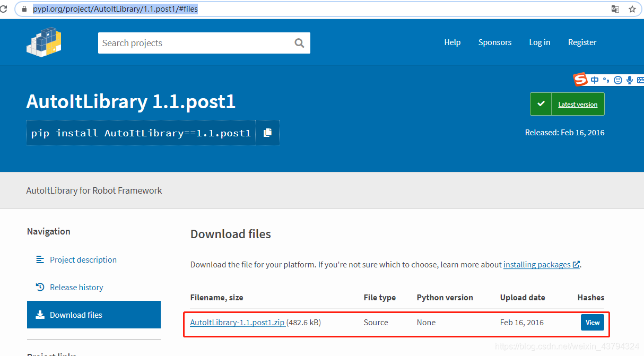Bookmark the page with the star icon
The width and height of the screenshot is (644, 356).
(x=632, y=9)
